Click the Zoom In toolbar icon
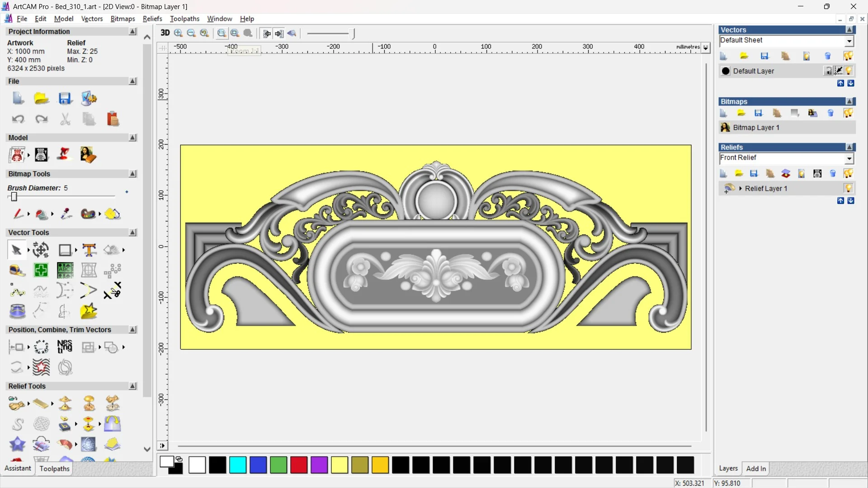868x488 pixels. 179,33
